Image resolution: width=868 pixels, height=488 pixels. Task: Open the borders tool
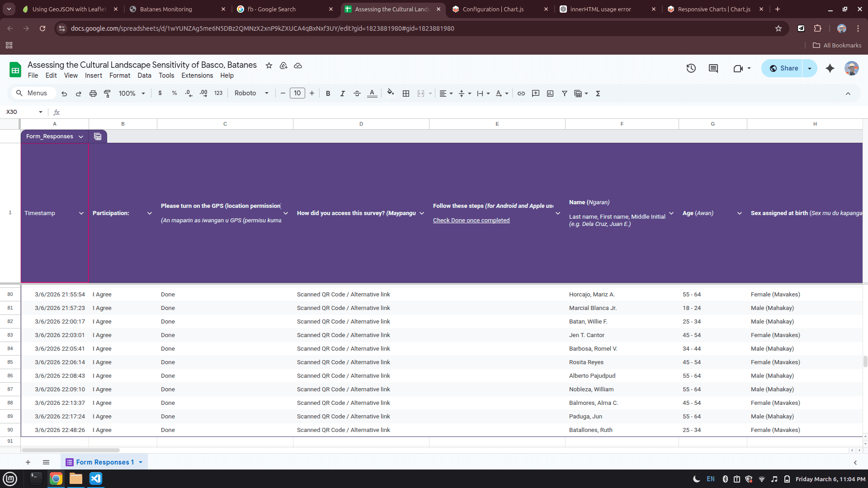point(406,94)
